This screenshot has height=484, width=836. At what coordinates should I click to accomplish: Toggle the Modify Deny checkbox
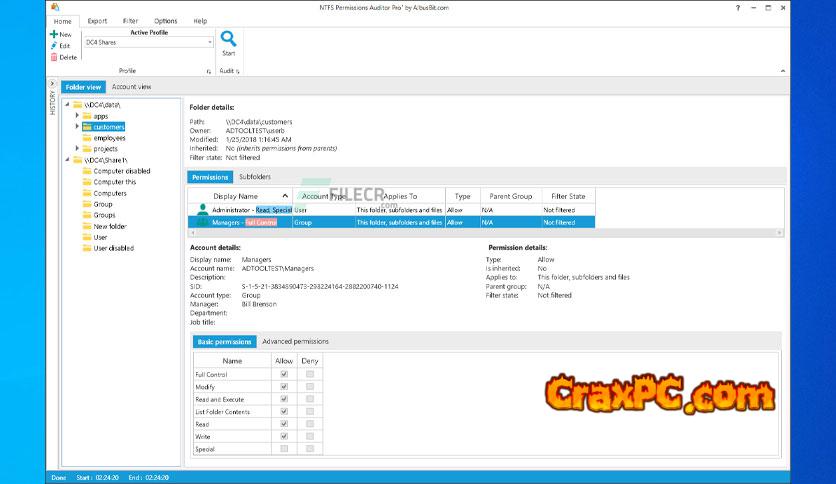(310, 386)
